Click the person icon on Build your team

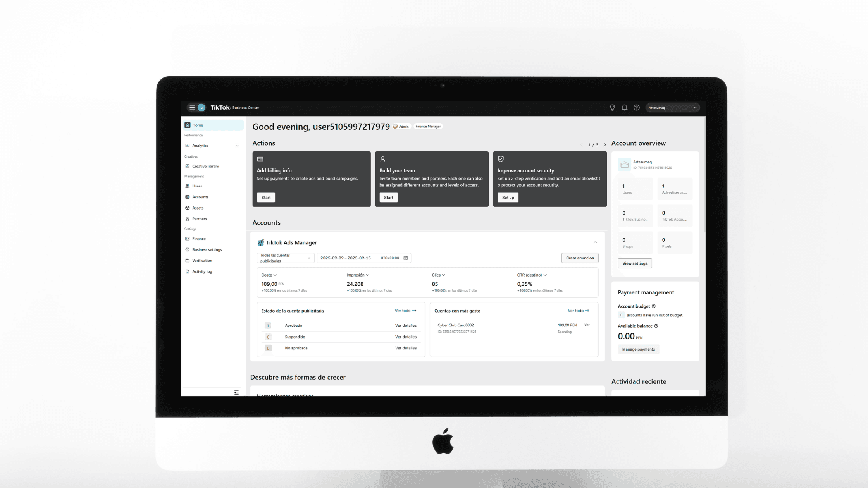383,159
